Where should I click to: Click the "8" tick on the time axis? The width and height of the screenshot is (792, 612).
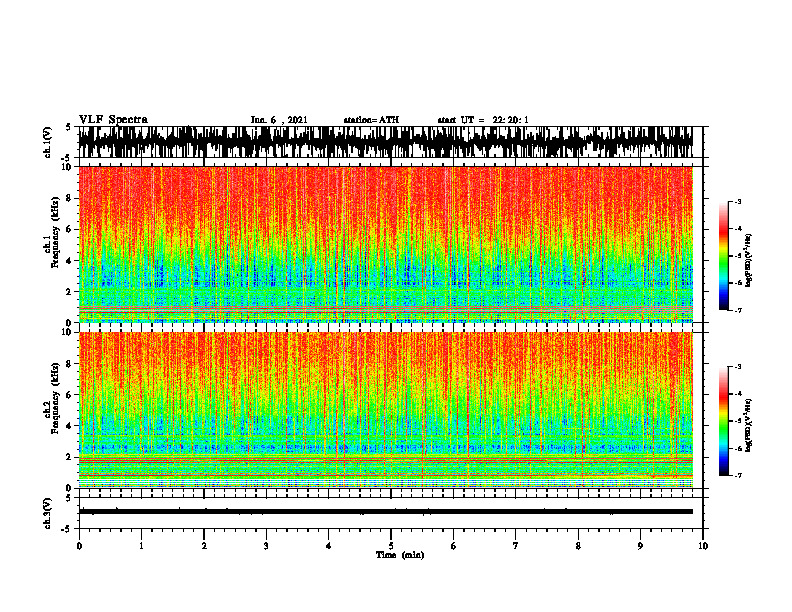tap(578, 546)
